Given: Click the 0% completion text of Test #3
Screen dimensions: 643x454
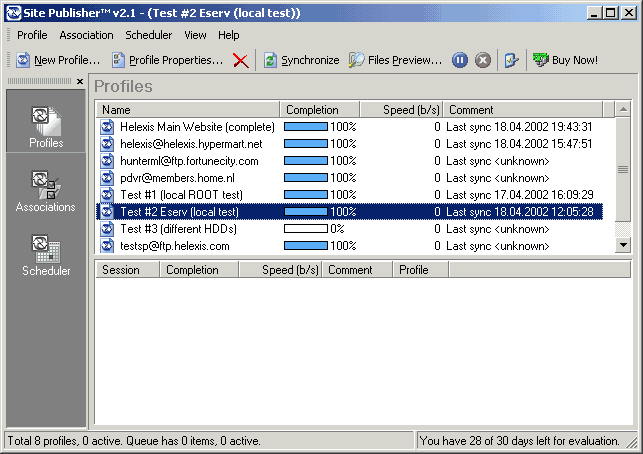Looking at the screenshot, I should coord(337,229).
